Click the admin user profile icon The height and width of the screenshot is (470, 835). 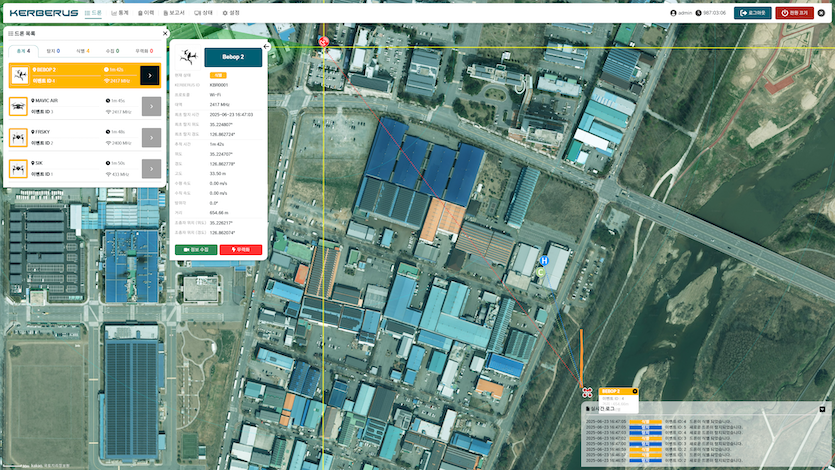pyautogui.click(x=673, y=13)
